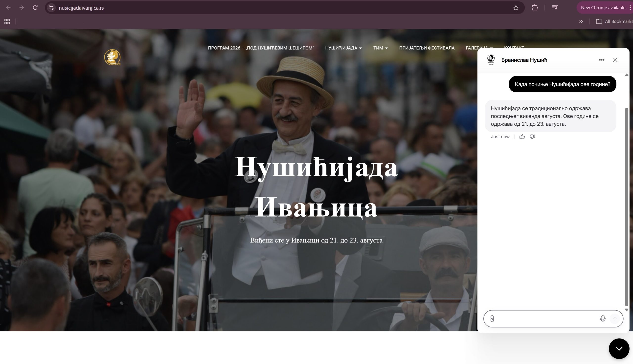633x364 pixels.
Task: Click the microphone voice input icon
Action: point(603,319)
